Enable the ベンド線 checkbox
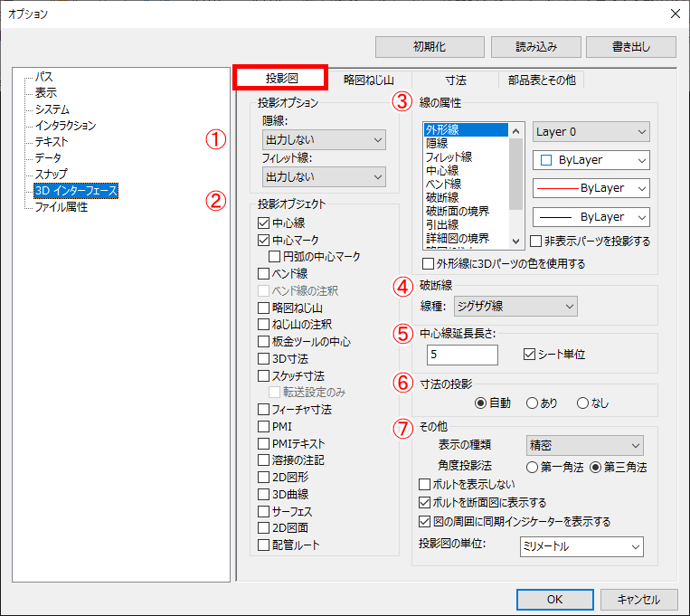This screenshot has height=616, width=690. point(264,273)
